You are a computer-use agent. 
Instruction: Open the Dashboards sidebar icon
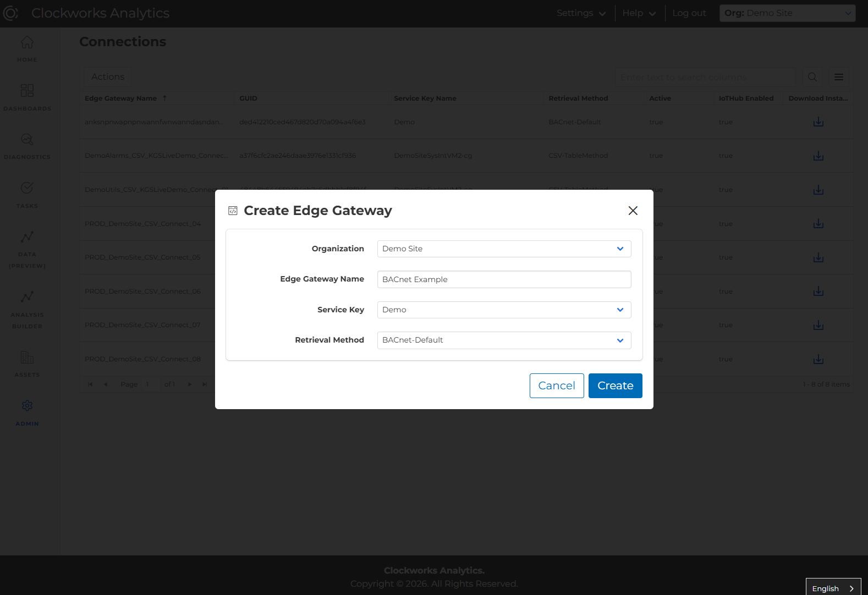(x=27, y=90)
